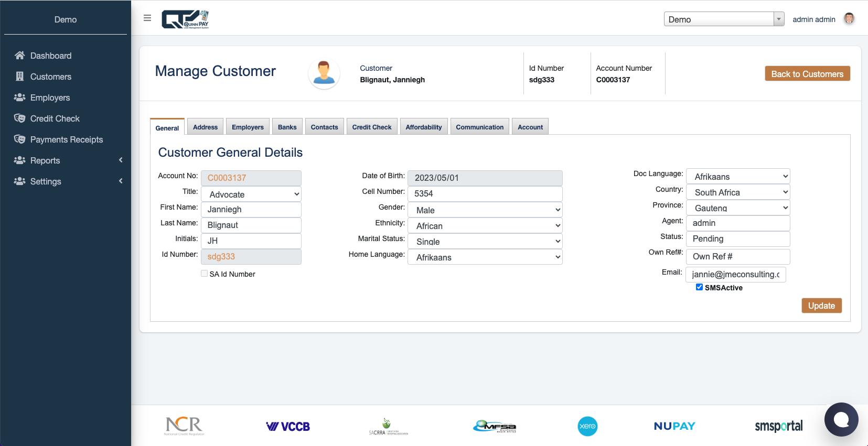The image size is (868, 446).
Task: Click the VCCB logo
Action: 288,427
